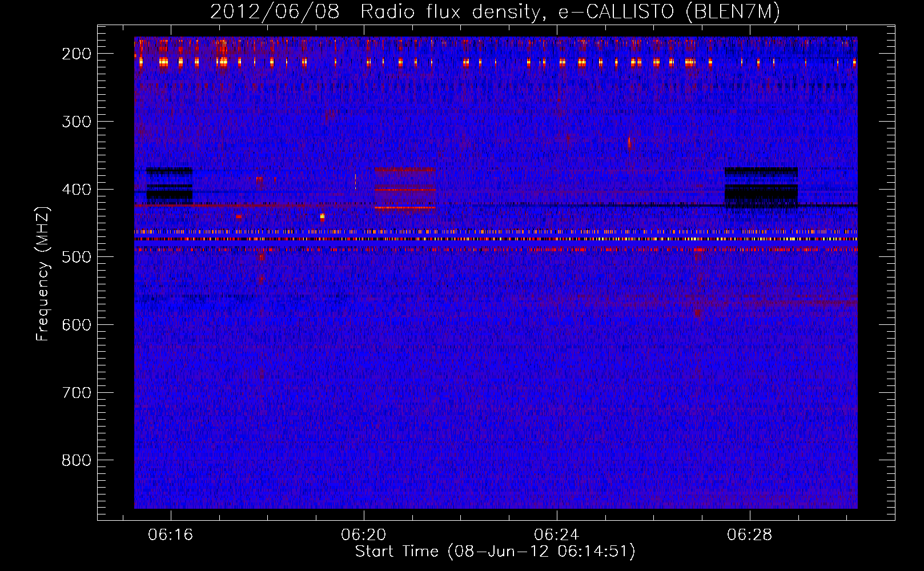Click the 700 frequency tick label
The image size is (924, 571).
pyautogui.click(x=77, y=393)
